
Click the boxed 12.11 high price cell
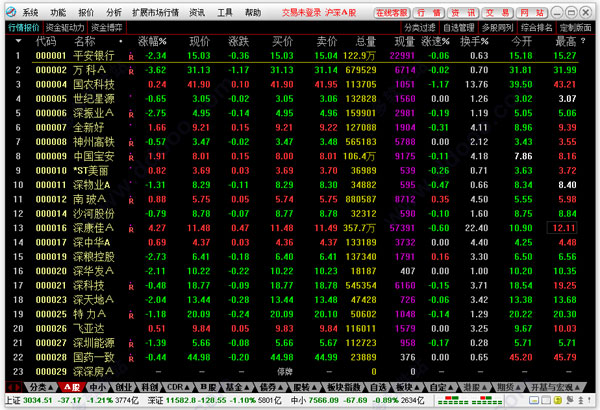click(x=562, y=228)
